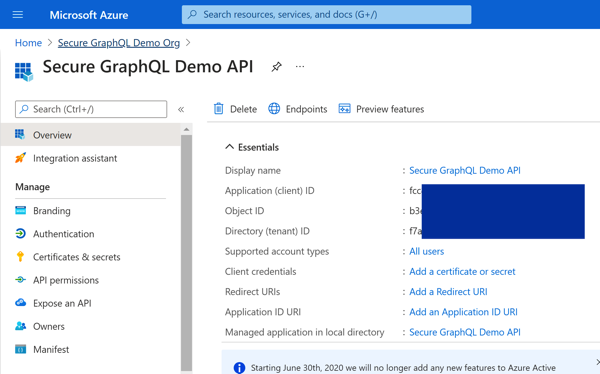Click the Supported account types label
Image resolution: width=600 pixels, height=374 pixels.
(x=277, y=252)
